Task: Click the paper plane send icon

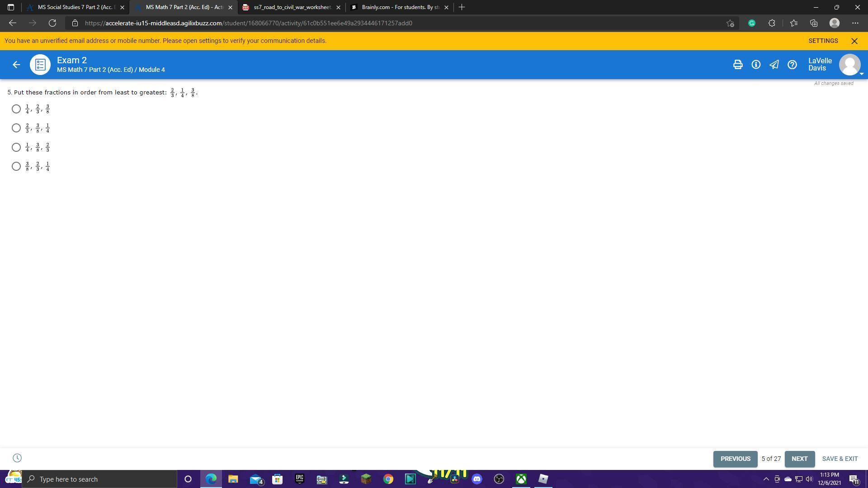Action: tap(774, 65)
